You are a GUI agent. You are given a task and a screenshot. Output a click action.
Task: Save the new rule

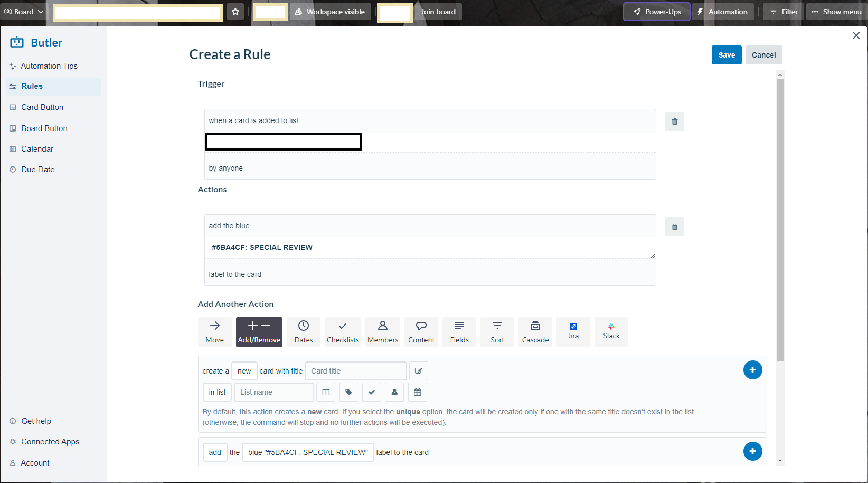(727, 54)
